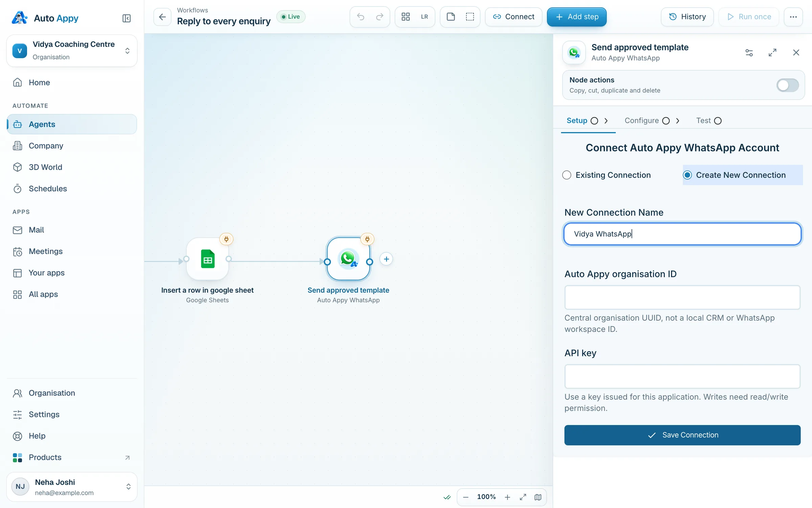Go back using the arrow button

click(162, 17)
